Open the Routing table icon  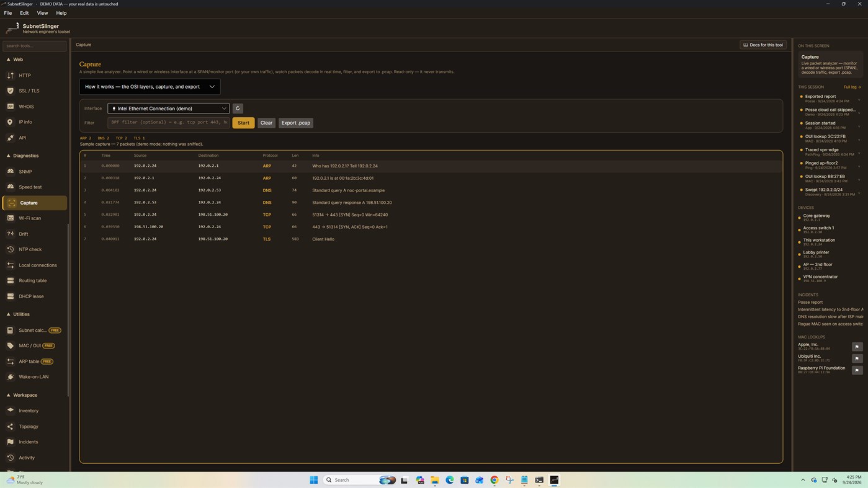pyautogui.click(x=11, y=280)
